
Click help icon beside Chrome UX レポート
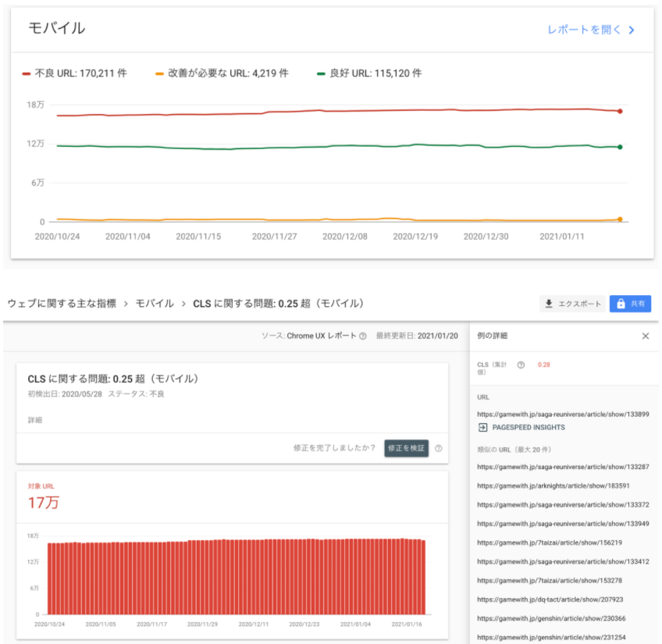pos(363,336)
